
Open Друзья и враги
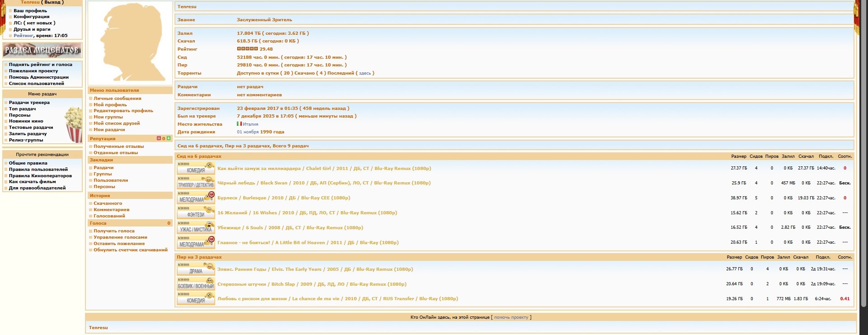32,29
